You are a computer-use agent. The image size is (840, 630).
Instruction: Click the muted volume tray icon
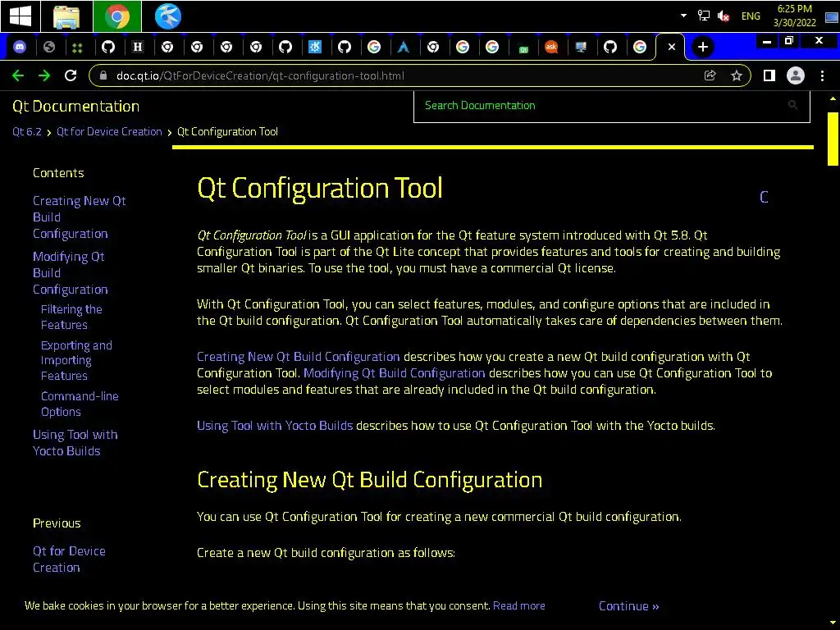(x=724, y=16)
